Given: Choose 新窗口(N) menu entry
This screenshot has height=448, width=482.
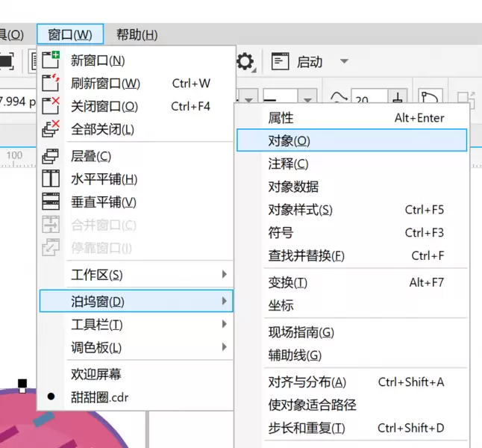Looking at the screenshot, I should (135, 60).
